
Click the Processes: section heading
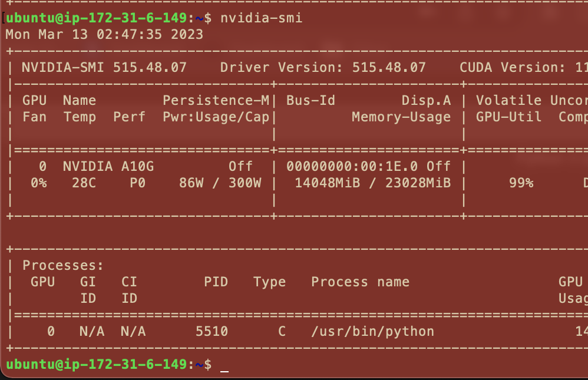63,266
